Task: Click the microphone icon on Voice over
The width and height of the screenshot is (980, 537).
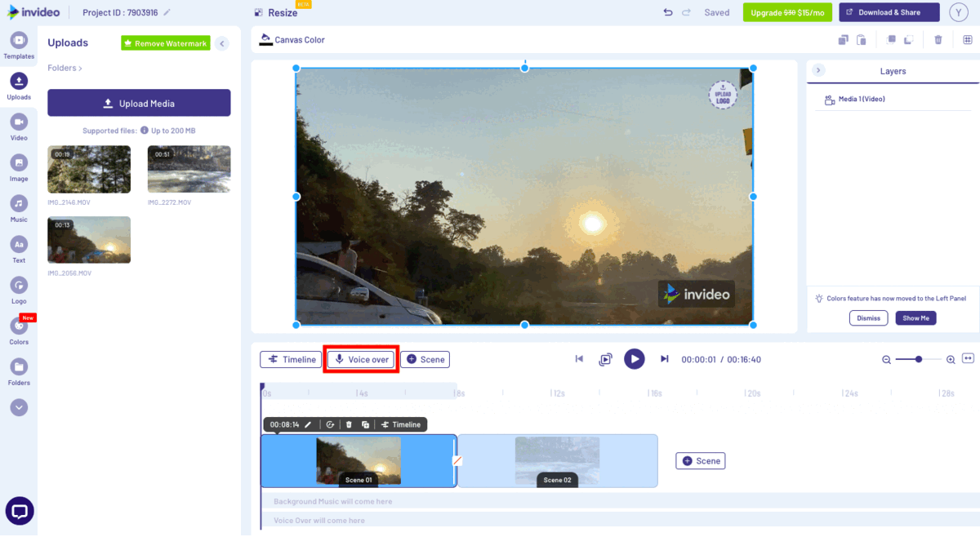Action: [x=339, y=359]
